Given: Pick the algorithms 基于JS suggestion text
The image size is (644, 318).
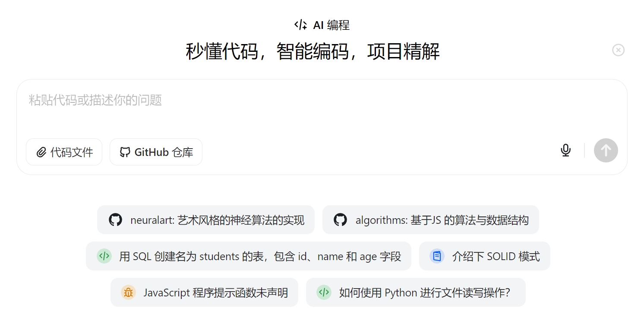Looking at the screenshot, I should click(x=442, y=220).
